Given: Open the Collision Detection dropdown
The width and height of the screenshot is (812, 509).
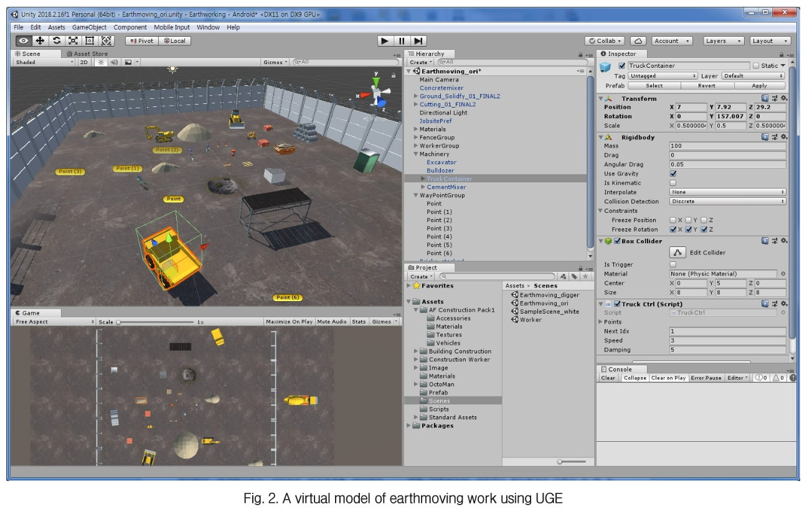Looking at the screenshot, I should (728, 202).
